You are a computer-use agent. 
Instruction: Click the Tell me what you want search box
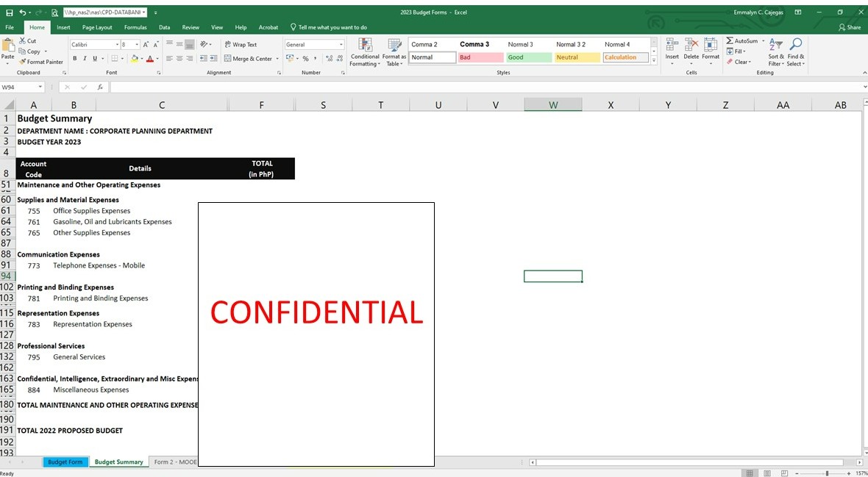(328, 27)
